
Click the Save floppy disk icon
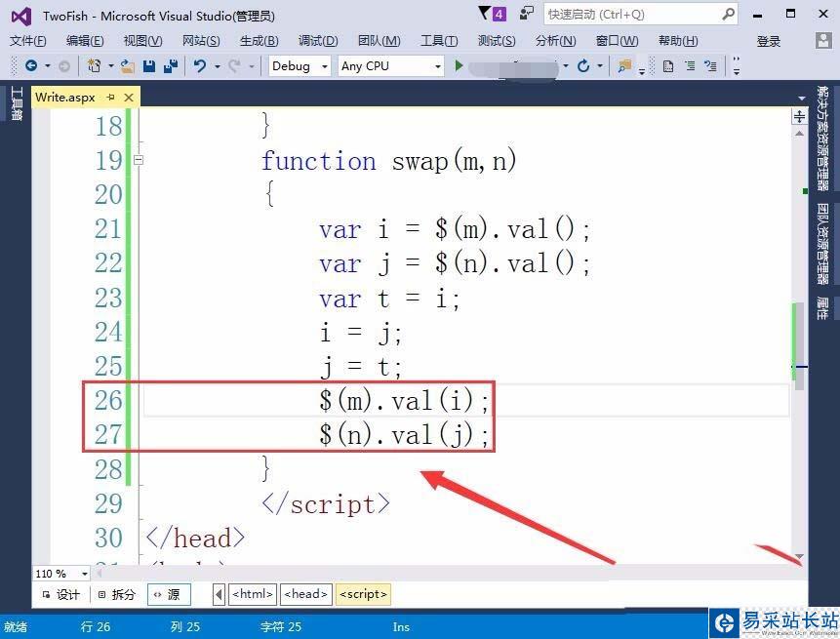[x=149, y=66]
